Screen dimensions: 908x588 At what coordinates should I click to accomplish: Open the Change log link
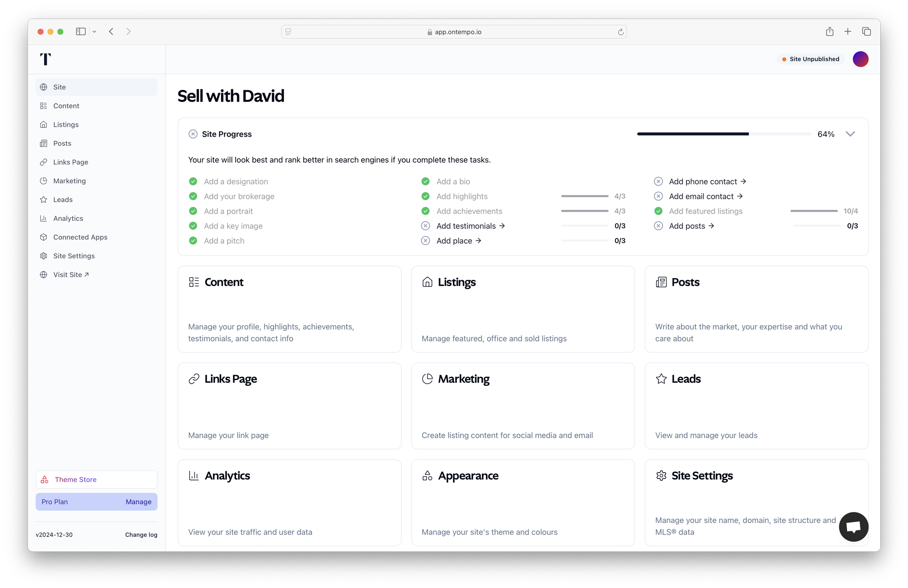tap(141, 535)
